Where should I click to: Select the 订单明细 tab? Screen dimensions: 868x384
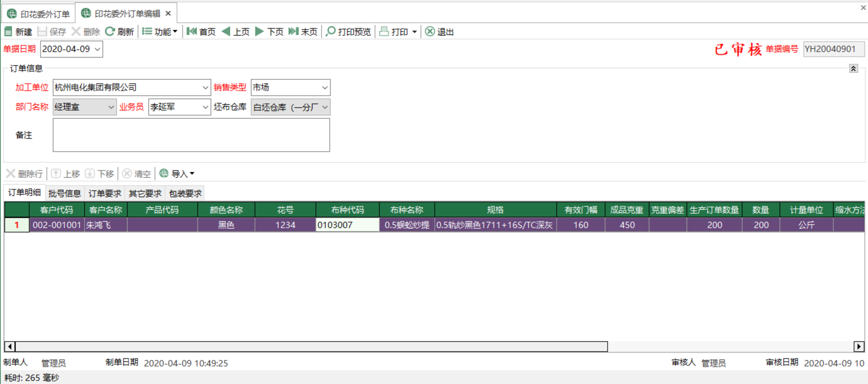[24, 192]
